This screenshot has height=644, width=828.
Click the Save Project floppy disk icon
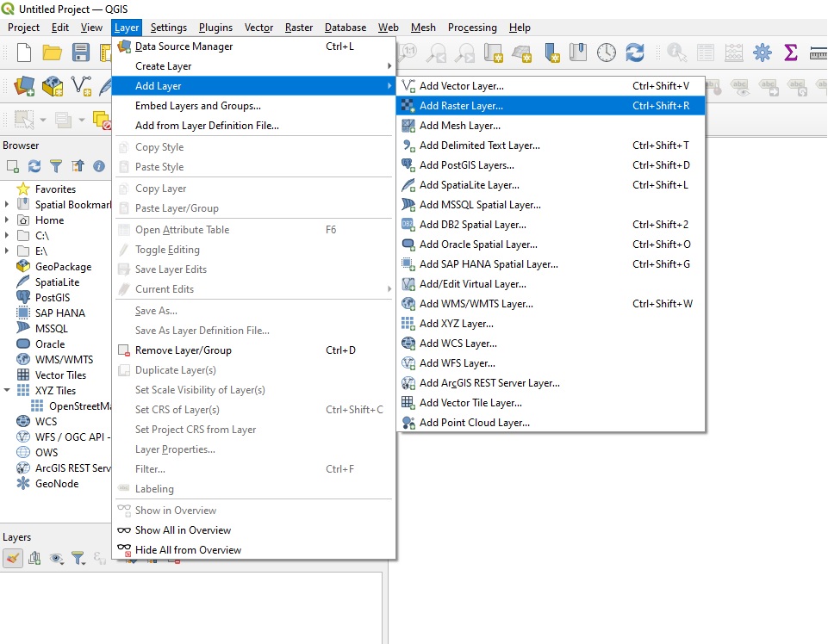tap(81, 53)
